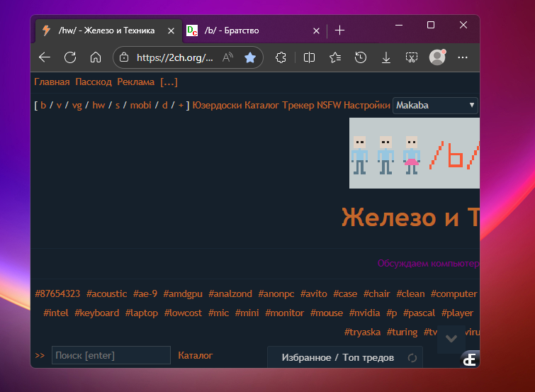Expand more boards with plus

[181, 105]
